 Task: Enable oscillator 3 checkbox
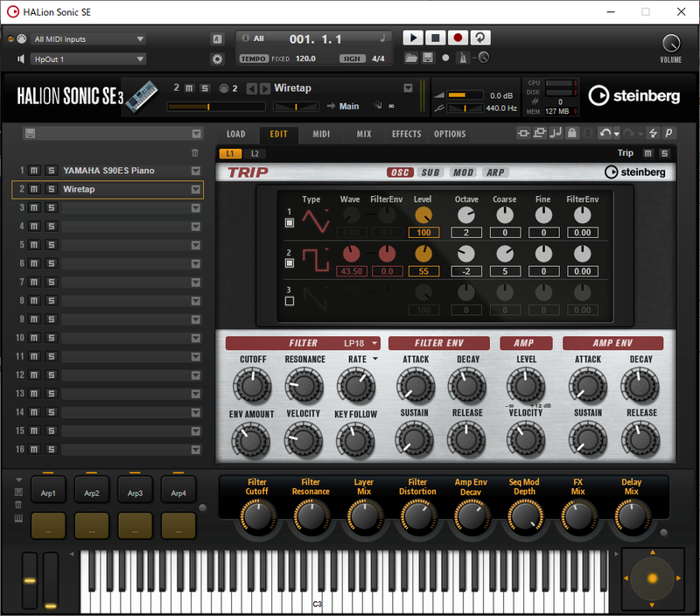[x=290, y=301]
